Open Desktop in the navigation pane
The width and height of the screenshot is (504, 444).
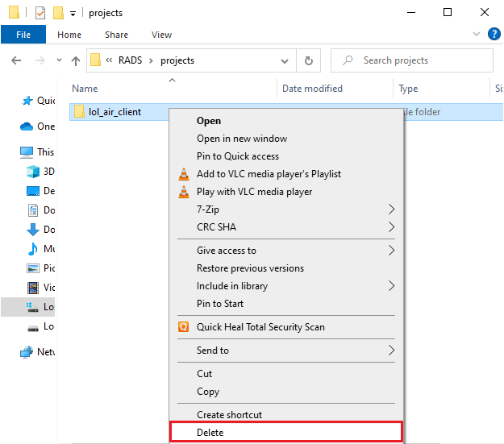[41, 191]
